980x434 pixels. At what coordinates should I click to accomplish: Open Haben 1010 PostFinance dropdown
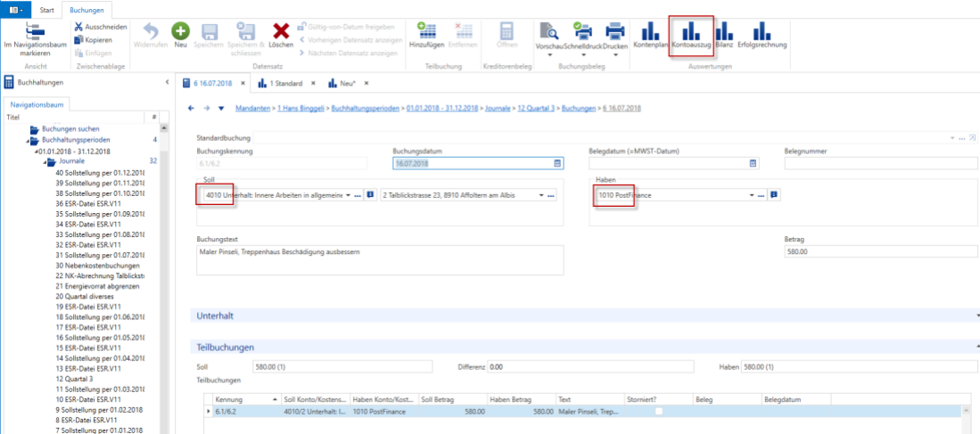point(752,195)
